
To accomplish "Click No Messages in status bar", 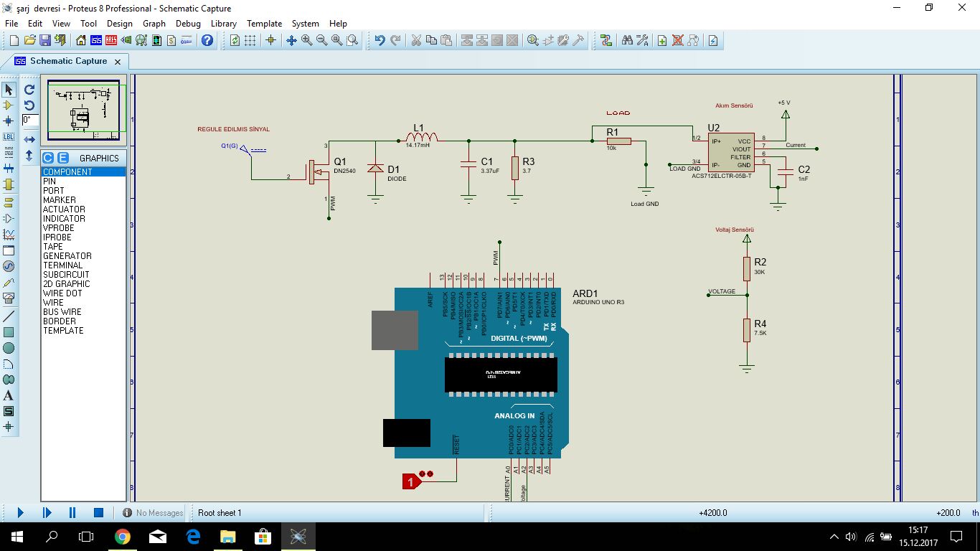I will [x=152, y=513].
